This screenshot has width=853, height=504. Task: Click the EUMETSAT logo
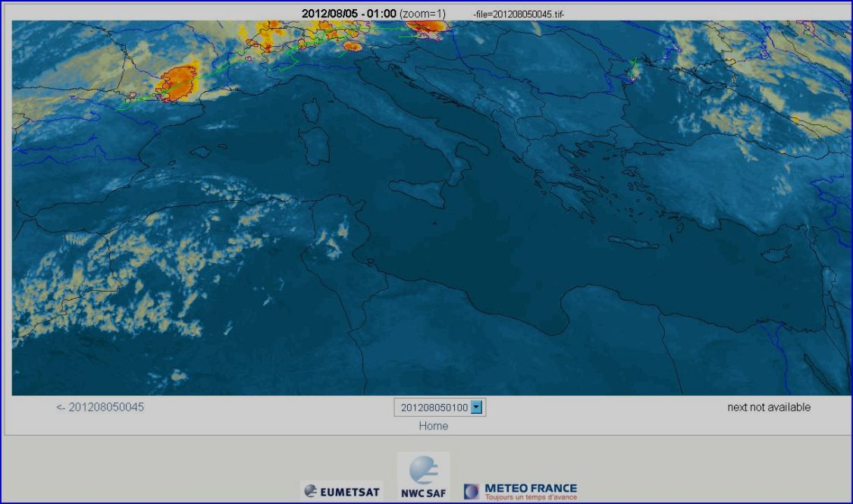pos(342,491)
